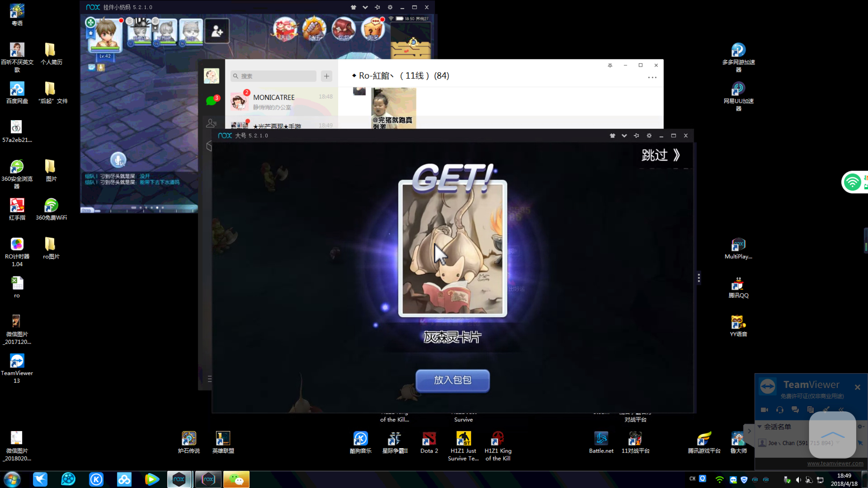Click clock showing 18:49
Screen dimensions: 868x488
point(844,476)
